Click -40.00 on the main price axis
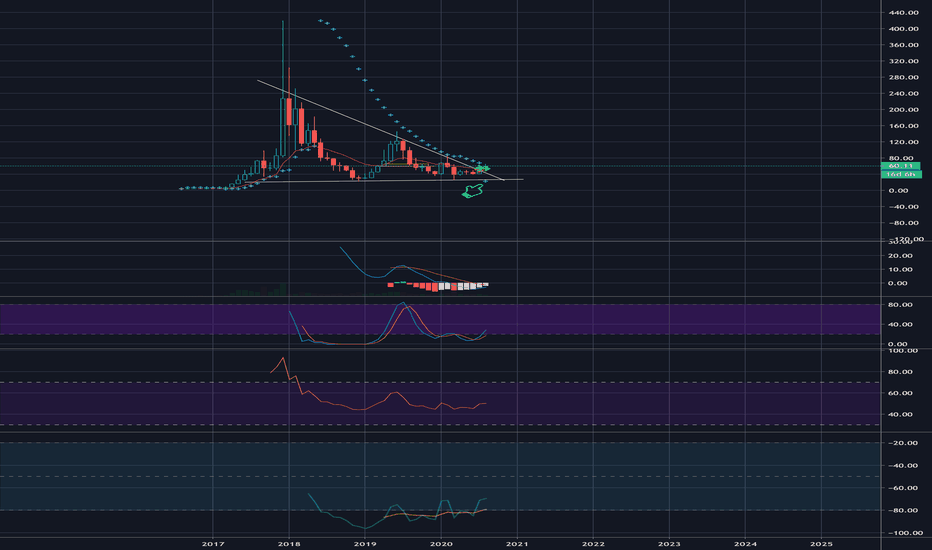 tap(903, 207)
